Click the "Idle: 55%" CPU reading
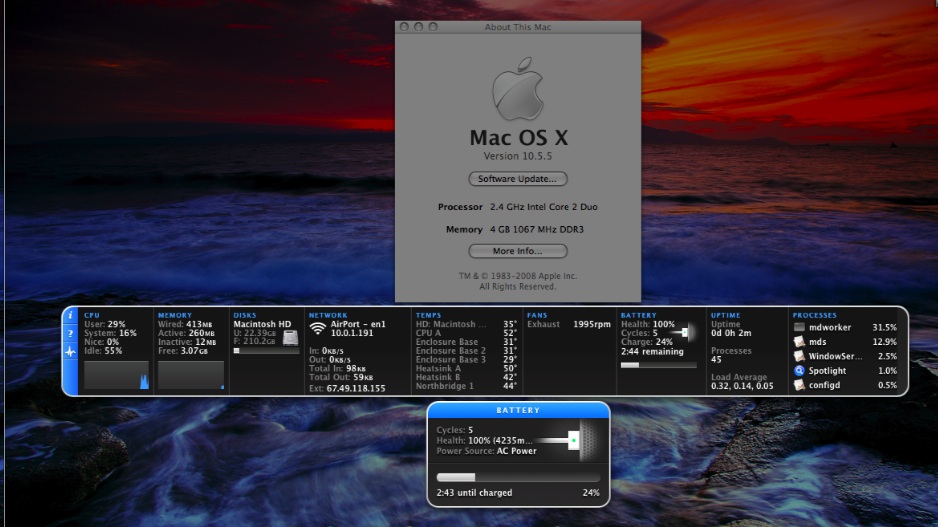This screenshot has height=527, width=938. click(x=103, y=351)
